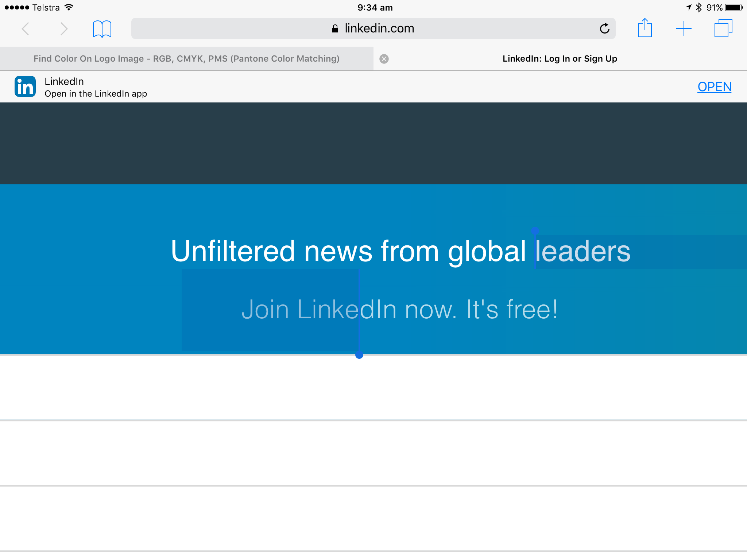Image resolution: width=747 pixels, height=560 pixels.
Task: Open the Bookmarks book icon
Action: [102, 29]
